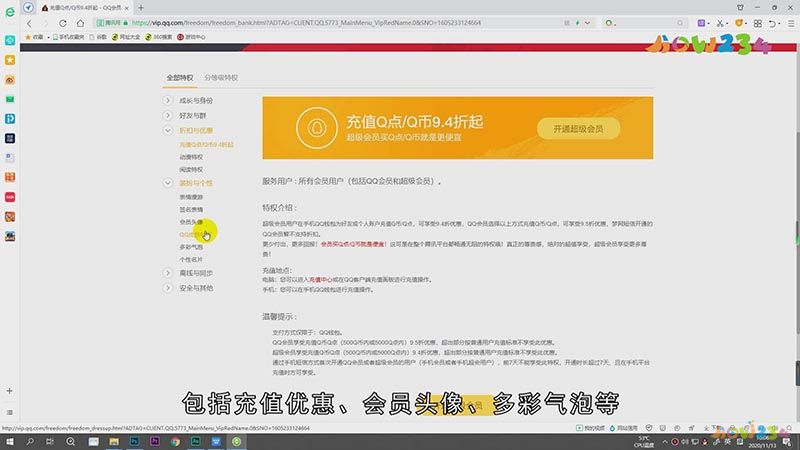The image size is (800, 450).
Task: Open the Windows Start menu
Action: tap(10, 442)
